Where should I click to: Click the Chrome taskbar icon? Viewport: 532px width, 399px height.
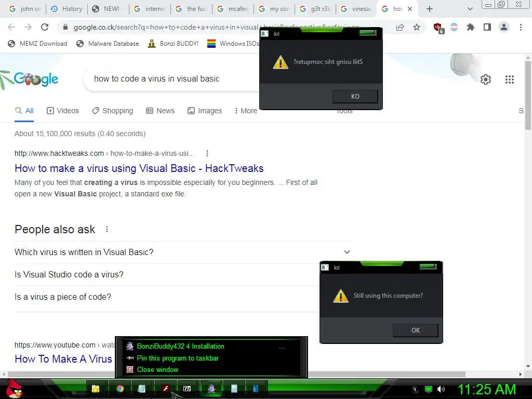[120, 389]
